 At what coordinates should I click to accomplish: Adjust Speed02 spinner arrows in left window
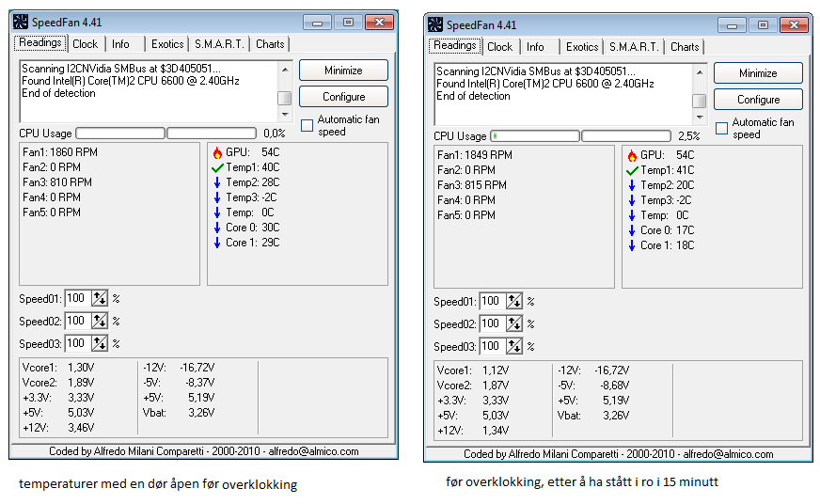coord(100,321)
